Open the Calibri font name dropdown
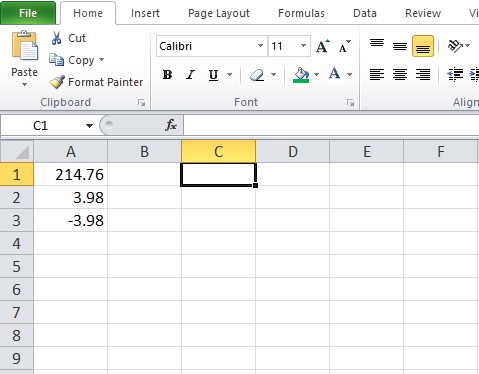 (x=260, y=46)
